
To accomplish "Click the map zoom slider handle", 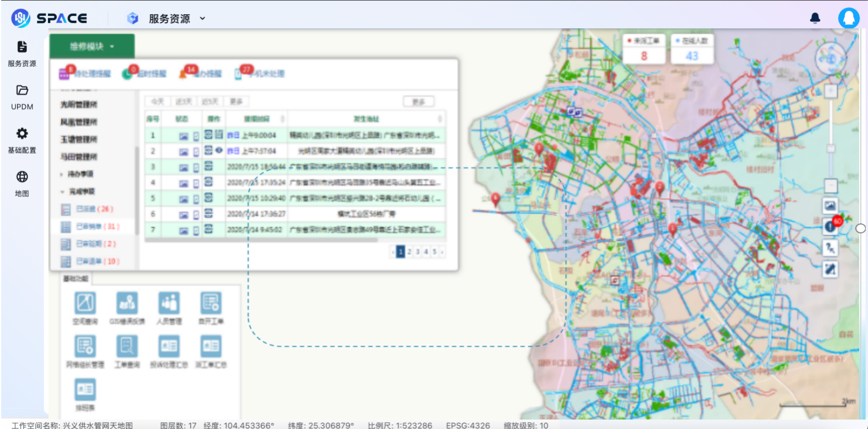I will click(831, 148).
